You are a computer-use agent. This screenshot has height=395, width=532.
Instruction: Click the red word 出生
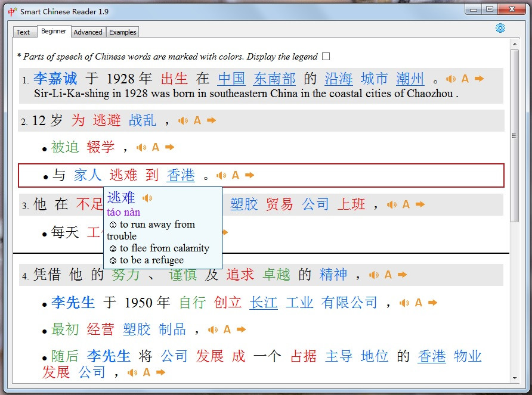coord(174,79)
